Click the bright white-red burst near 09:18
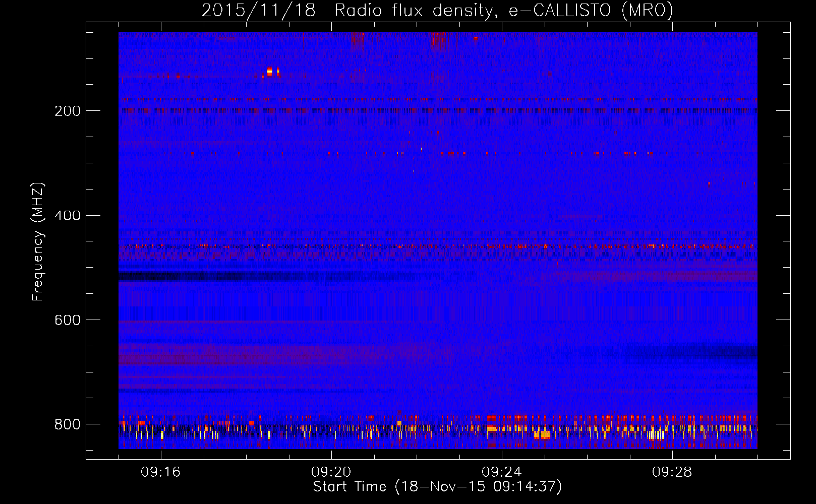816x504 pixels. (270, 72)
